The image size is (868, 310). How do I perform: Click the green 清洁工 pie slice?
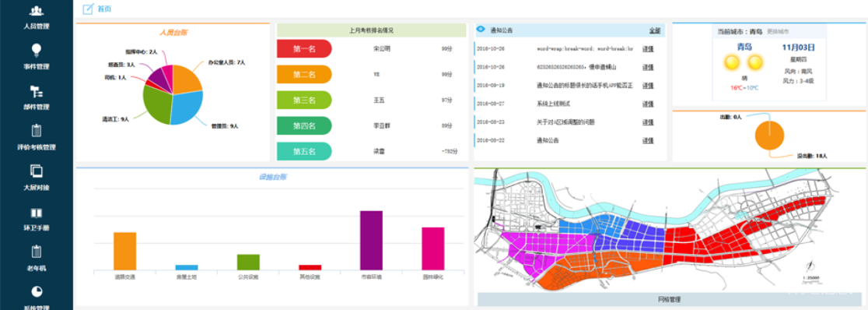click(157, 105)
